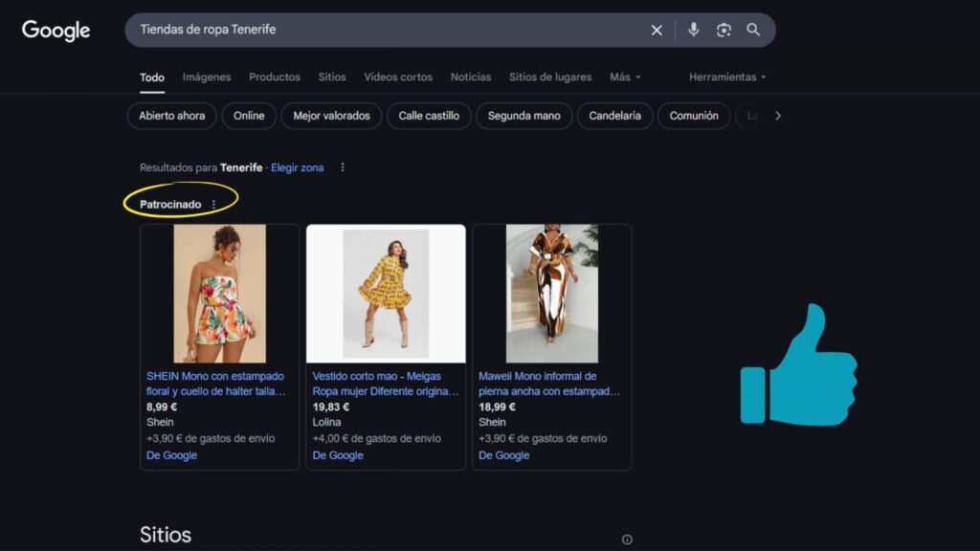Open options menu next to Elegir zona
The height and width of the screenshot is (551, 980).
click(x=343, y=167)
